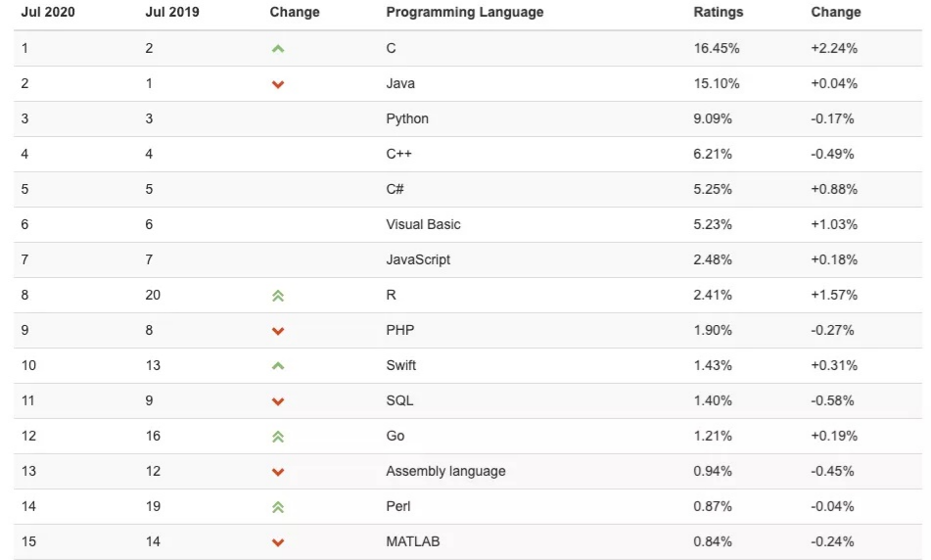Select the double green arrow for R
Image resolution: width=931 pixels, height=560 pixels.
[x=277, y=296]
